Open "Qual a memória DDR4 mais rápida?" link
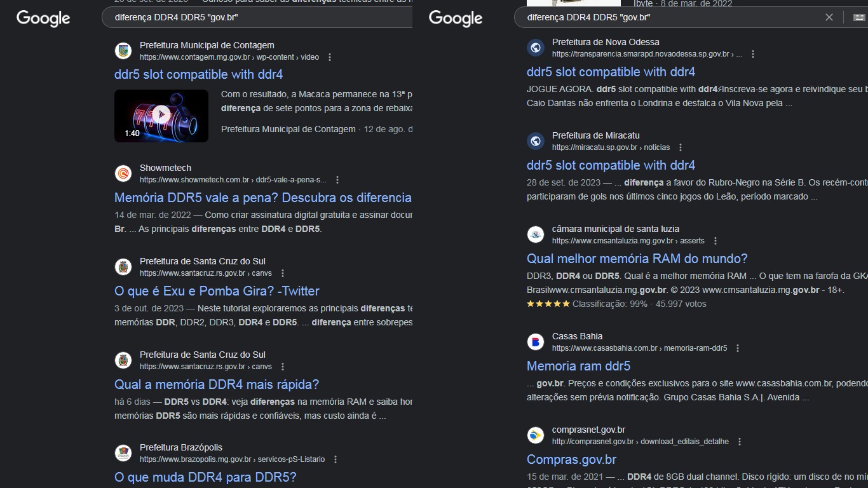This screenshot has width=868, height=488. click(217, 384)
